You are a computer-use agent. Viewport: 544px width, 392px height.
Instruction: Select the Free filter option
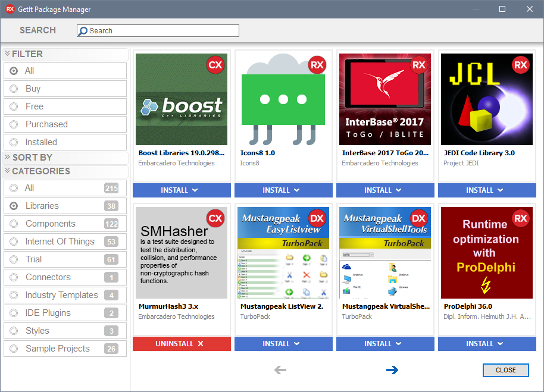(x=65, y=106)
